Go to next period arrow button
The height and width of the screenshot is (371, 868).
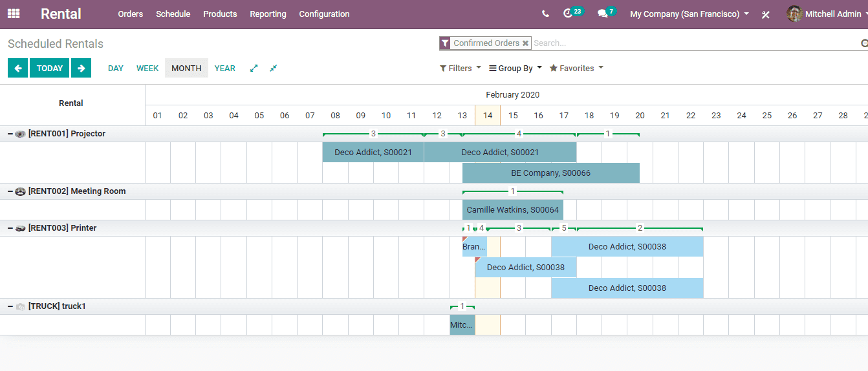coord(81,68)
